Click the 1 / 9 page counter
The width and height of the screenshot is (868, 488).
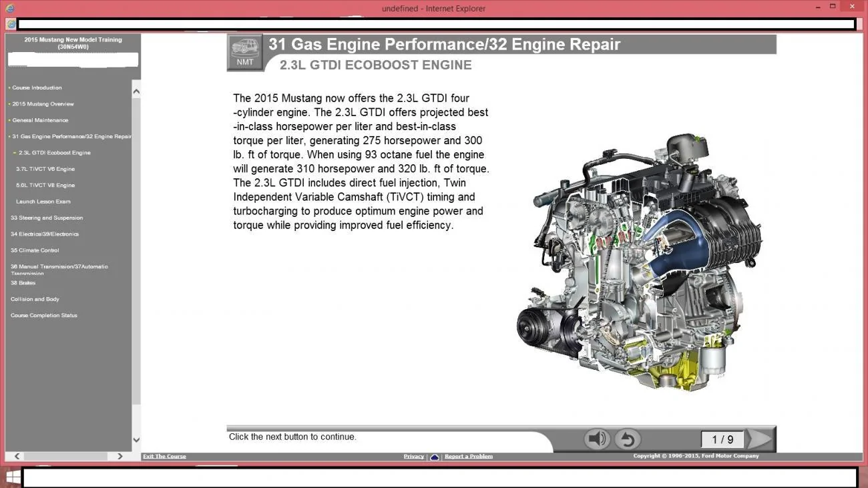point(722,439)
